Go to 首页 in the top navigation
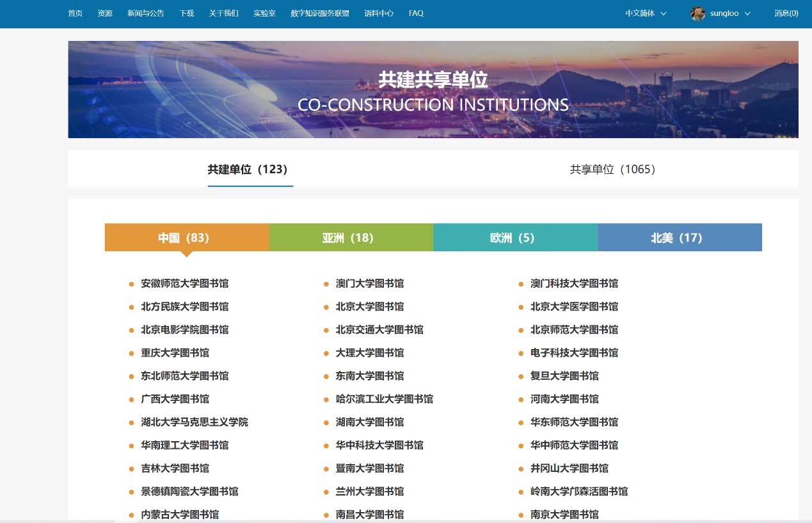Screen dimensions: 812x523 (x=76, y=13)
